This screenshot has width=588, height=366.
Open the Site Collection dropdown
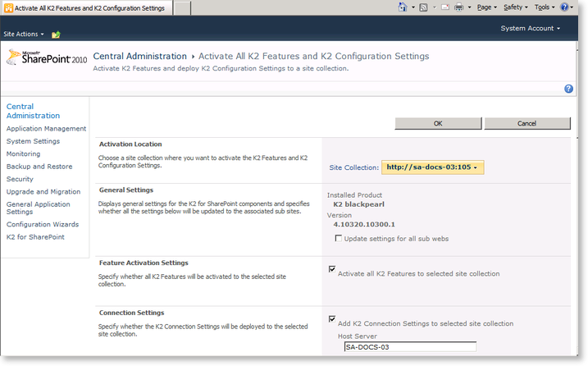tap(433, 167)
